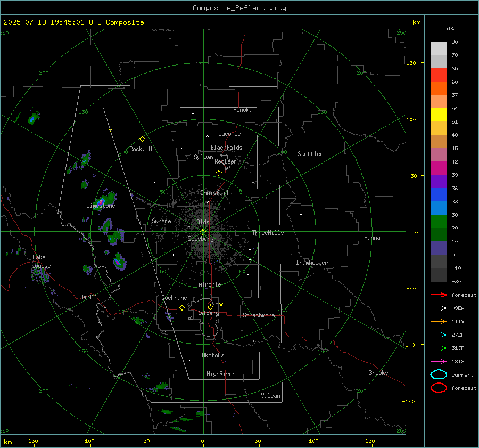Viewport: 479px width, 448px height.
Task: Click the Brooks city label
Action: pyautogui.click(x=378, y=373)
